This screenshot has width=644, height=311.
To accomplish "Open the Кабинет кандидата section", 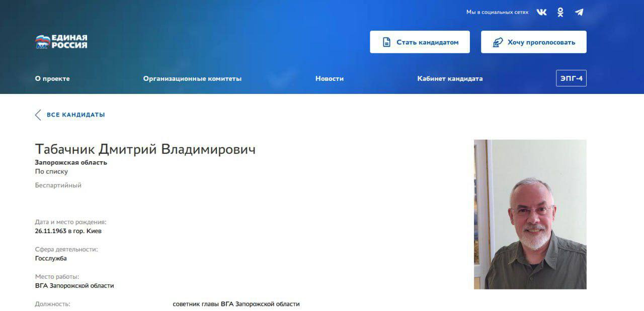I will [x=450, y=78].
